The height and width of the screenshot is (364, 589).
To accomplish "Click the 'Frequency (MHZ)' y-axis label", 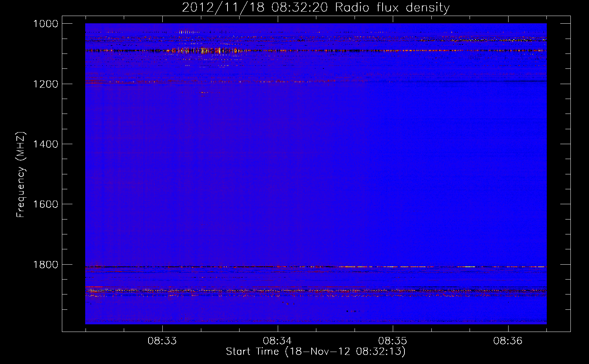I will coord(21,175).
